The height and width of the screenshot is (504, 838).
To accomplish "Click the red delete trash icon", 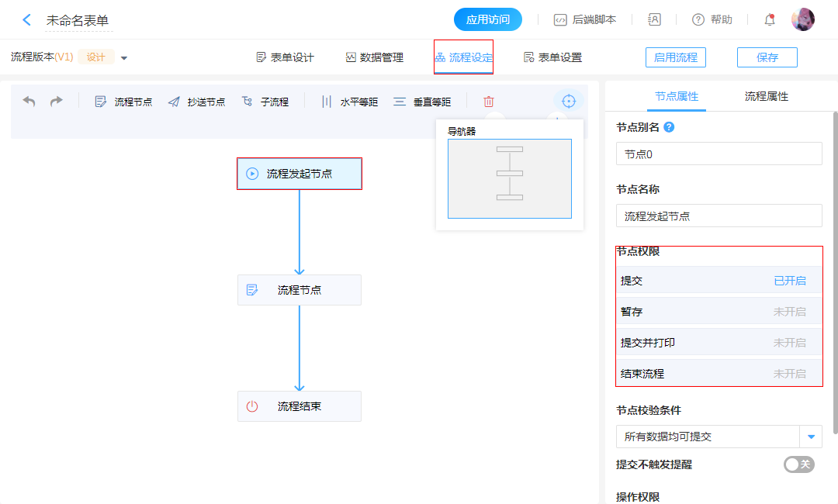I will pyautogui.click(x=489, y=102).
